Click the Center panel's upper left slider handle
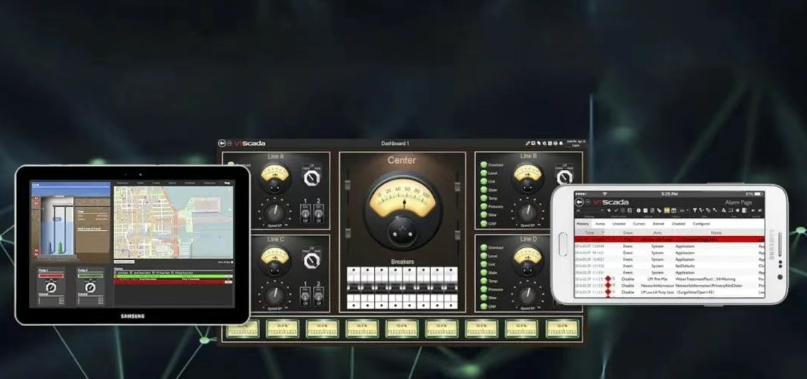807x379 pixels. tap(348, 186)
